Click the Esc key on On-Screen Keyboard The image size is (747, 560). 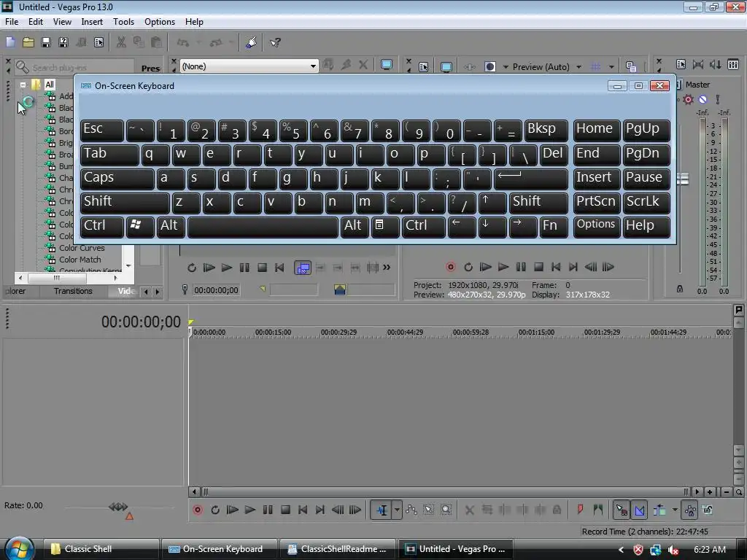point(102,130)
